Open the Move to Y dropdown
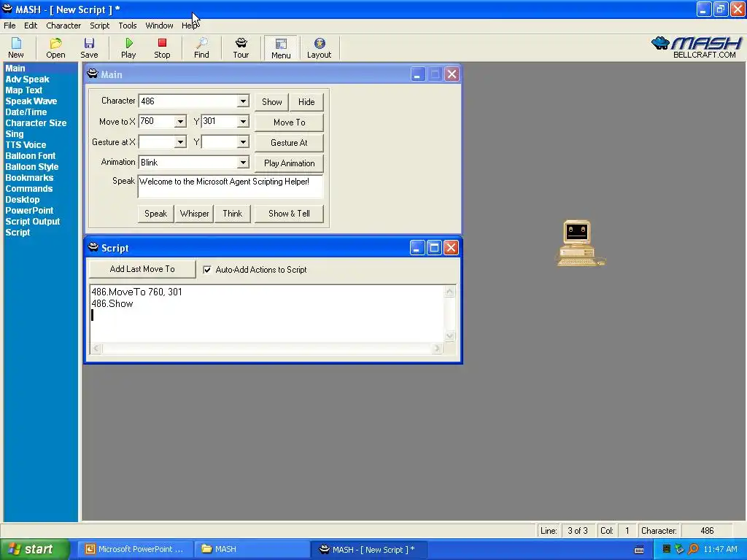747x560 pixels. (243, 122)
